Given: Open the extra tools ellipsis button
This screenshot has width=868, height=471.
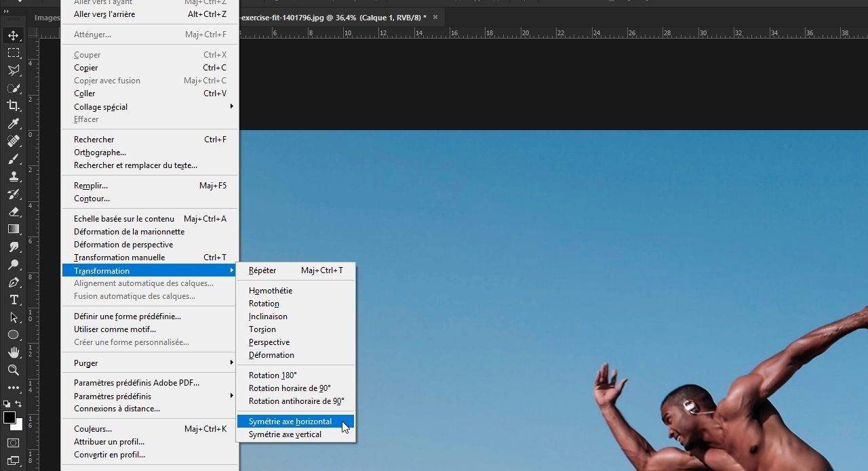Looking at the screenshot, I should [x=14, y=388].
